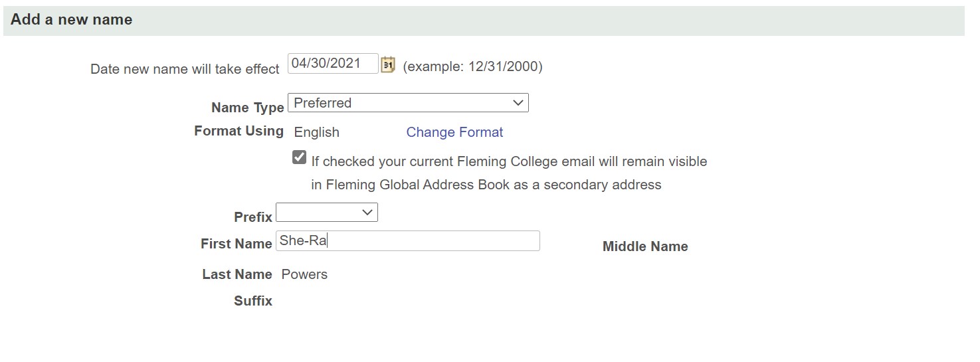Click the Change Format link
The width and height of the screenshot is (980, 362).
pyautogui.click(x=454, y=132)
